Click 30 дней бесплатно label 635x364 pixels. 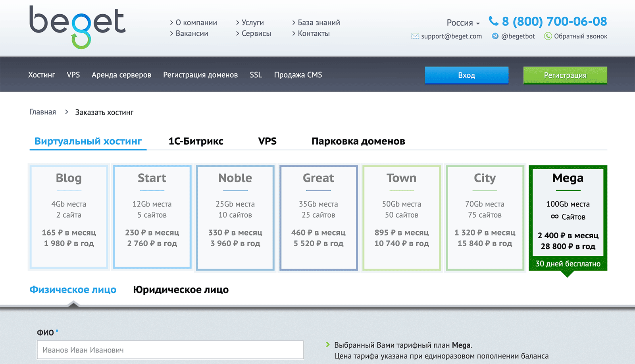(568, 264)
